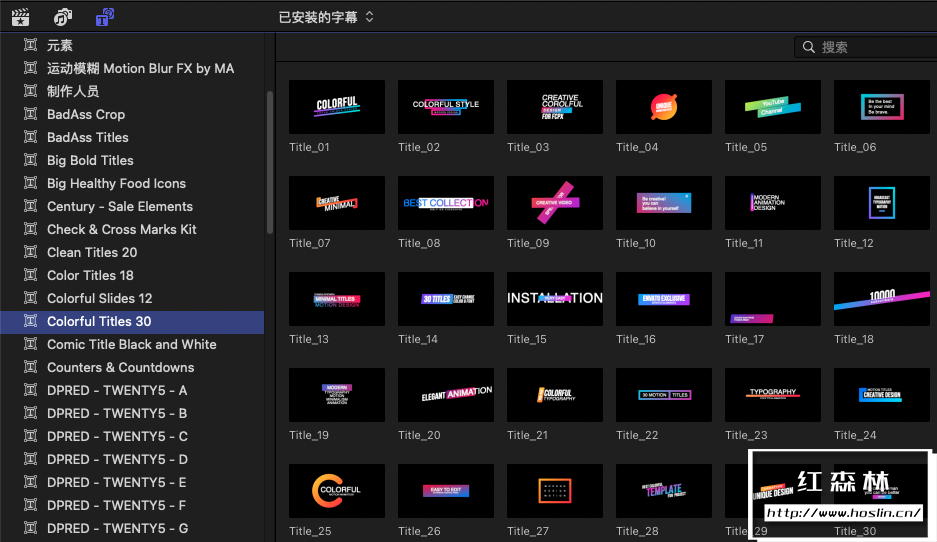This screenshot has height=542, width=937.
Task: Click the 搜索 search field
Action: pyautogui.click(x=866, y=47)
